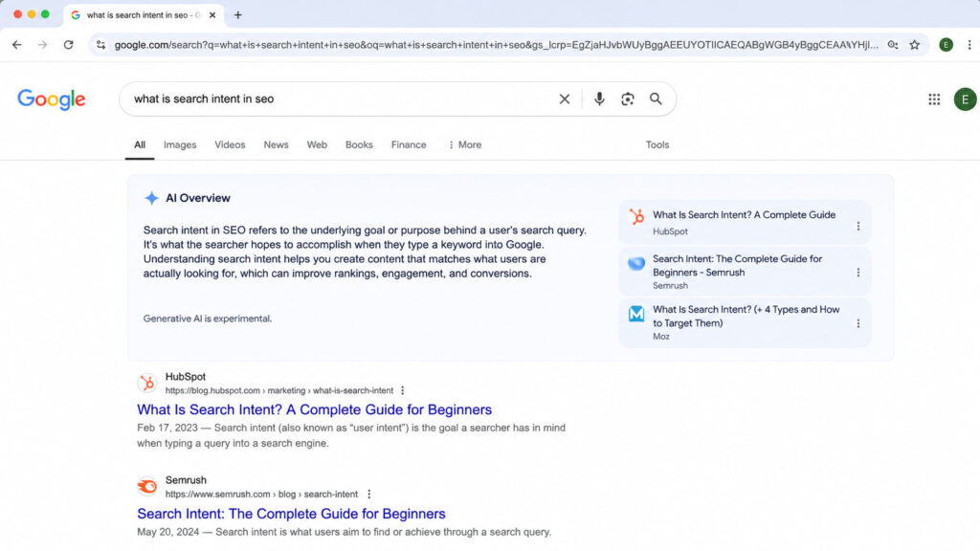
Task: Click the browser forward arrow
Action: pyautogui.click(x=42, y=45)
